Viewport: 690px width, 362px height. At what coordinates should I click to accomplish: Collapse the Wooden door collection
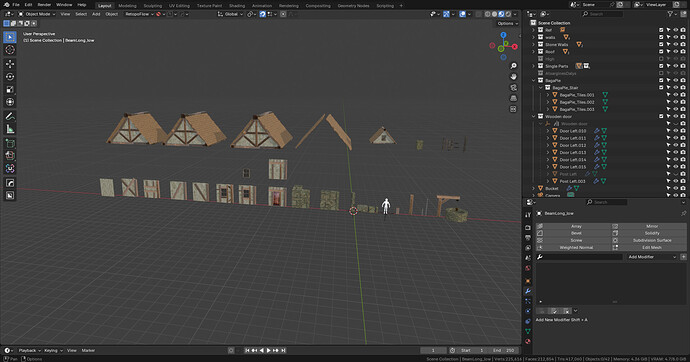coord(534,117)
